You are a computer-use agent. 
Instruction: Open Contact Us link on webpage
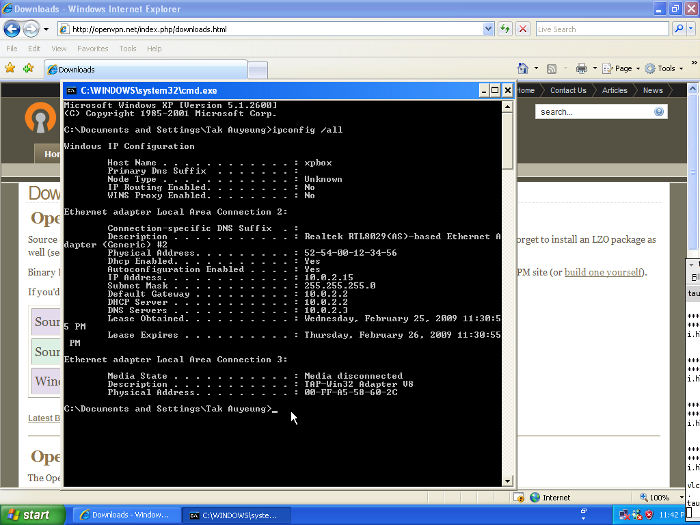pos(568,90)
